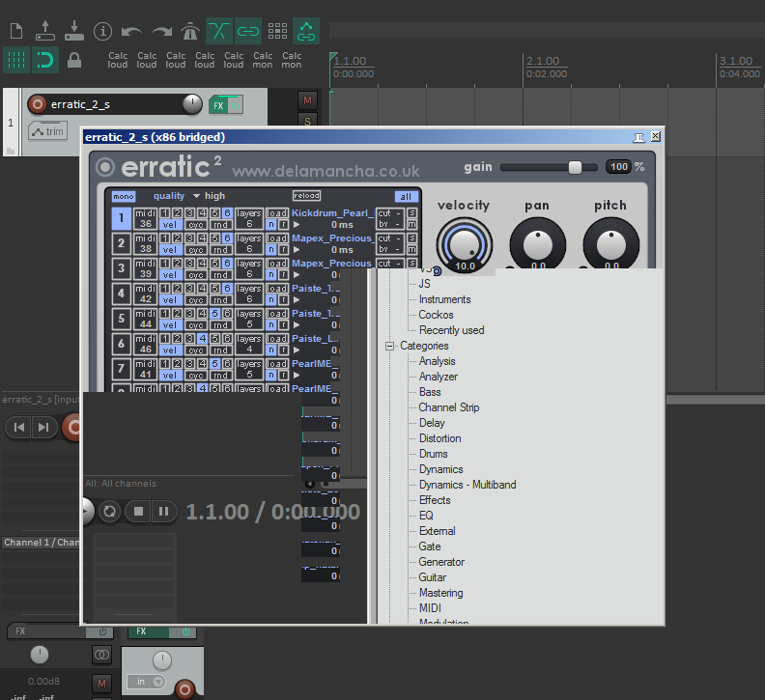The image size is (765, 700).
Task: Toggle the 'r' button on pad 2
Action: 283,250
